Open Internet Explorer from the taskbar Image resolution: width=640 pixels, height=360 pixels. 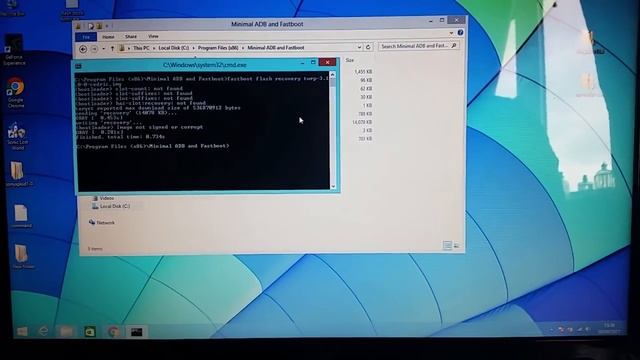click(43, 331)
